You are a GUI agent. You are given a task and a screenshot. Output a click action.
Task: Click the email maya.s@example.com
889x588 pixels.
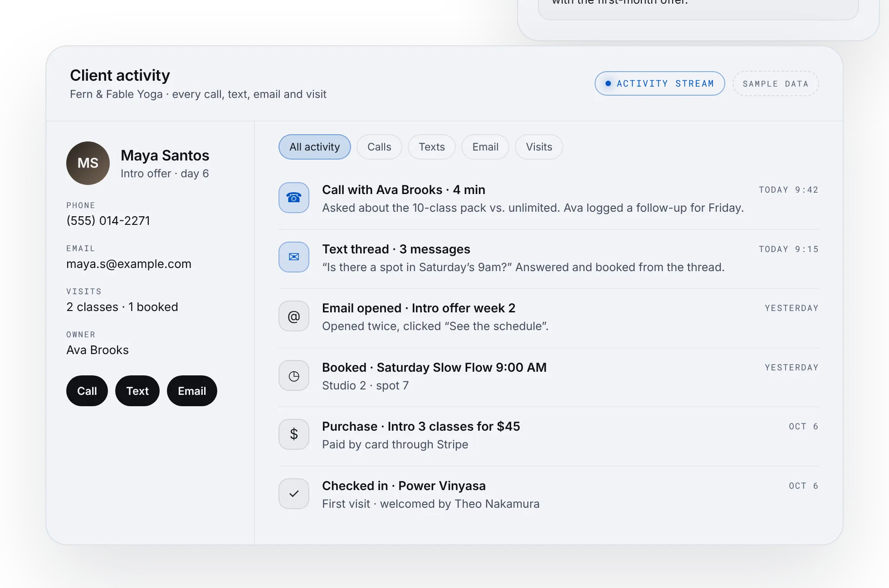[129, 264]
